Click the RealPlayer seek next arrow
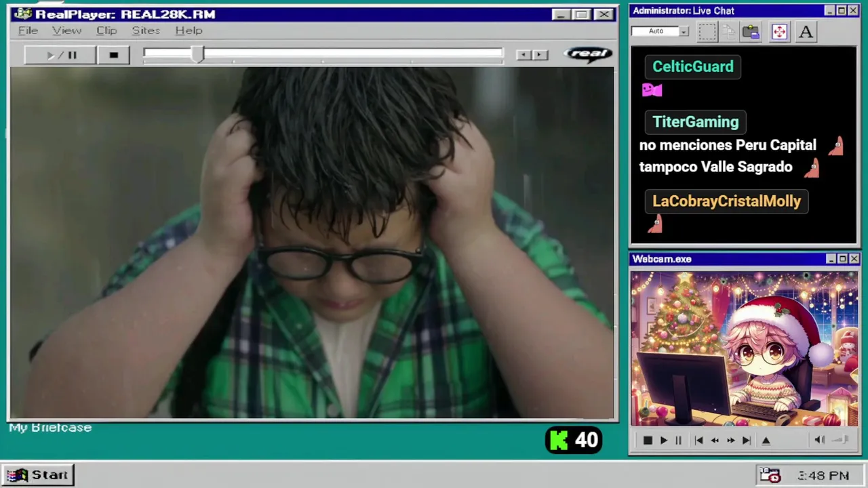The width and height of the screenshot is (868, 488). coord(540,55)
